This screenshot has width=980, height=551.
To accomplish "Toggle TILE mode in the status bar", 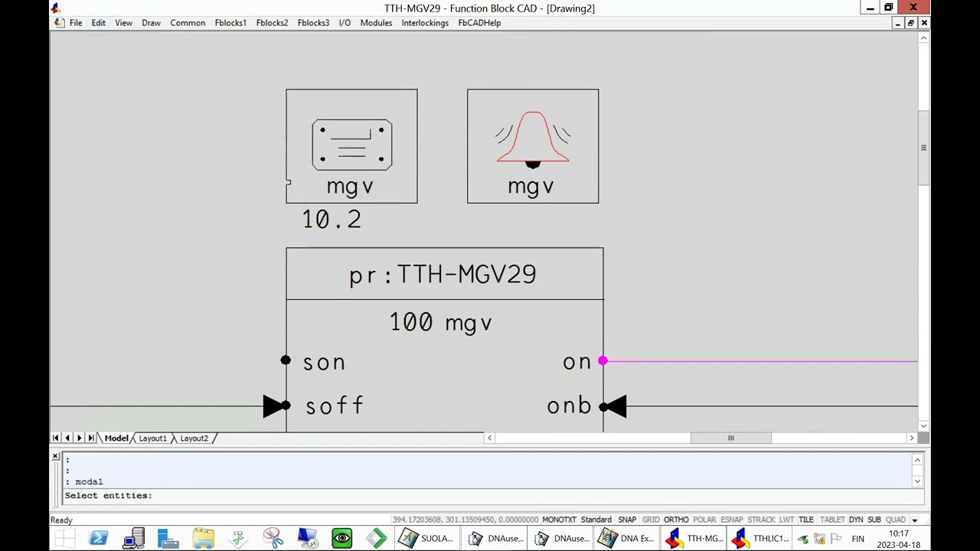I will [806, 520].
